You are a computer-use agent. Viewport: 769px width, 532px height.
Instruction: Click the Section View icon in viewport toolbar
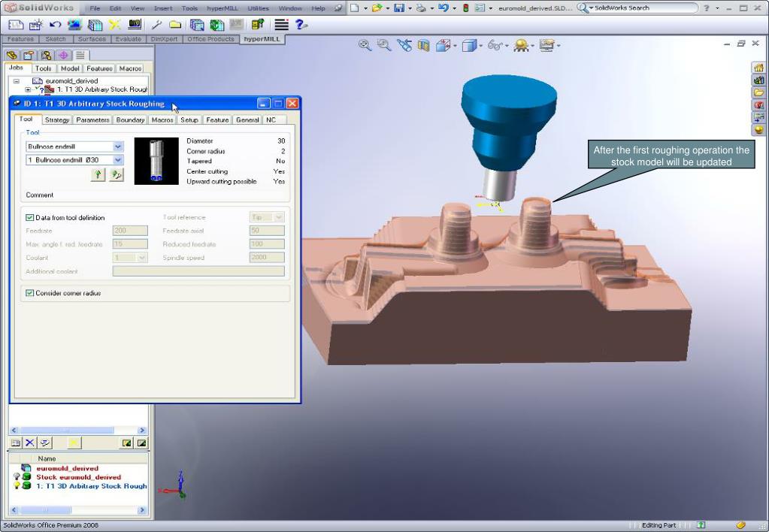click(423, 46)
